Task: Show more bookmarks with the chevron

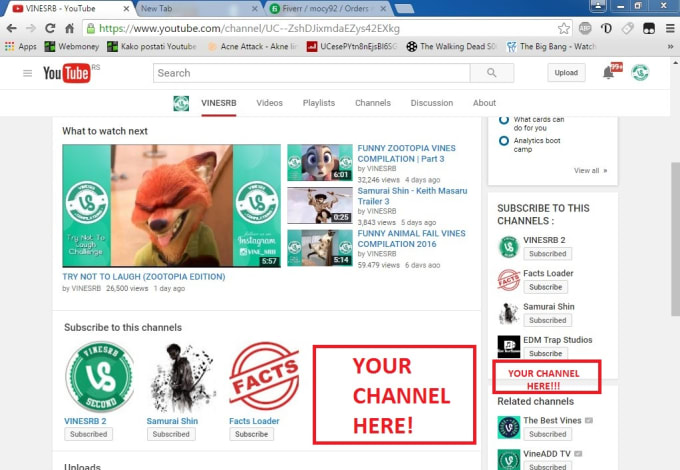Action: tap(670, 46)
